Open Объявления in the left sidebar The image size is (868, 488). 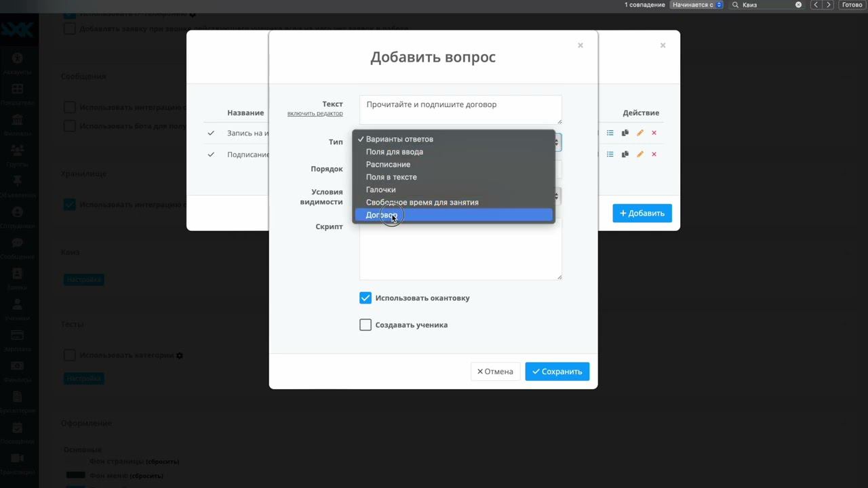coord(18,187)
